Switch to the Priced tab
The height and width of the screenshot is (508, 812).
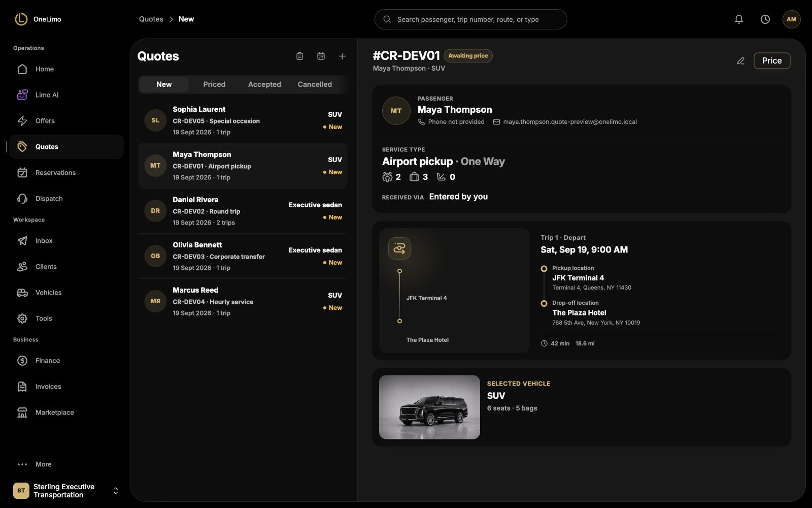[x=214, y=84]
